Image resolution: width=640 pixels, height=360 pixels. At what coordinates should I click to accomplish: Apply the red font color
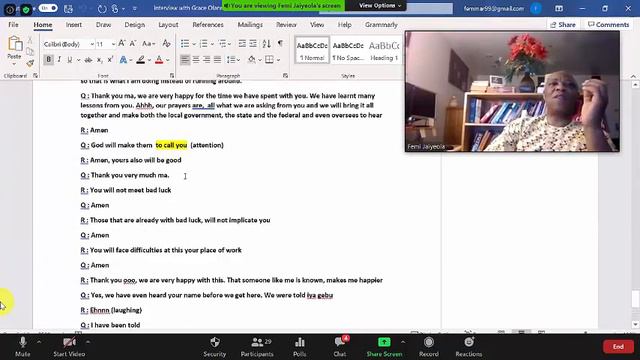click(159, 60)
